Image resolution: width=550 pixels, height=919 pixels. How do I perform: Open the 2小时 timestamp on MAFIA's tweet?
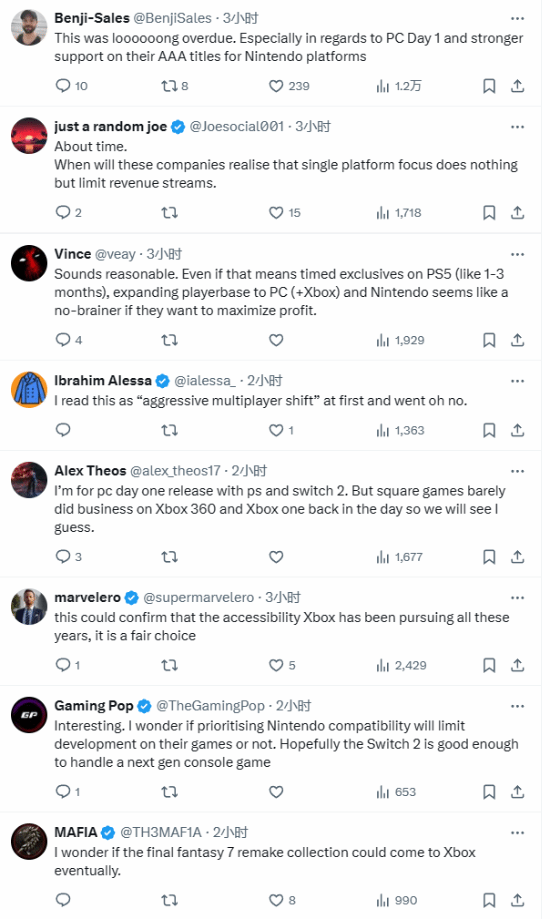[x=230, y=832]
